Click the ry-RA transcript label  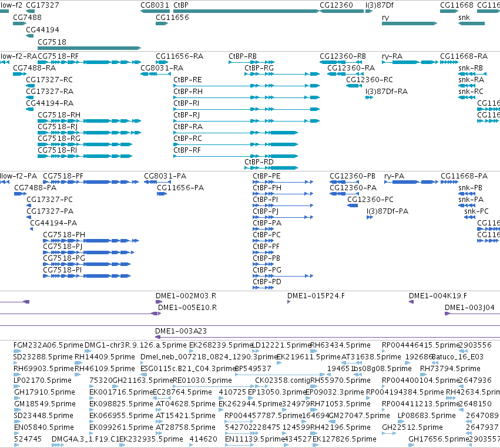392,56
